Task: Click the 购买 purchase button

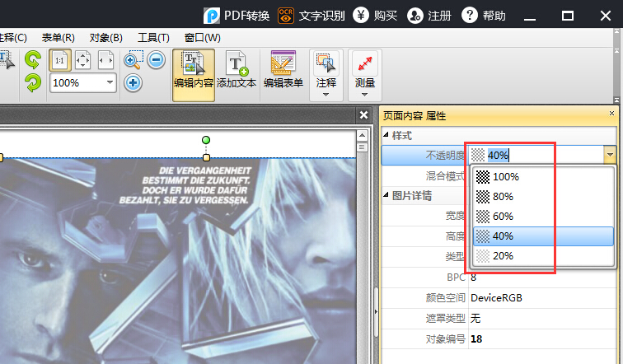Action: [x=375, y=16]
